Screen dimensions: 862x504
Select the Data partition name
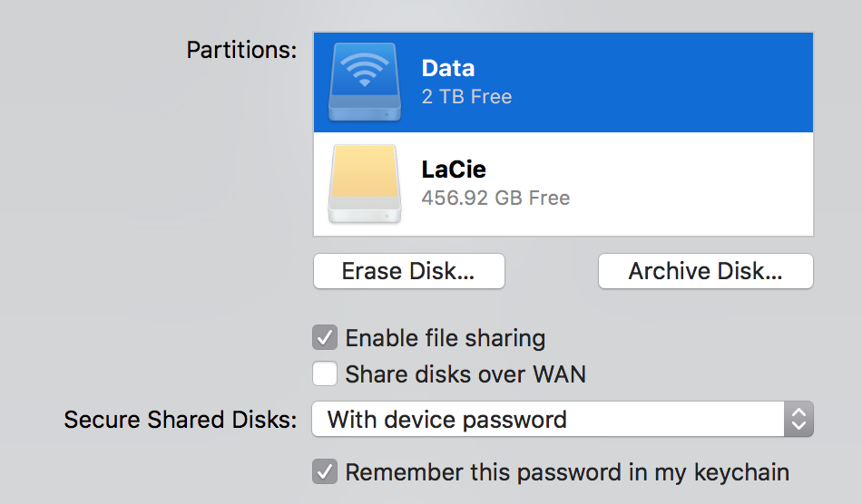[448, 68]
